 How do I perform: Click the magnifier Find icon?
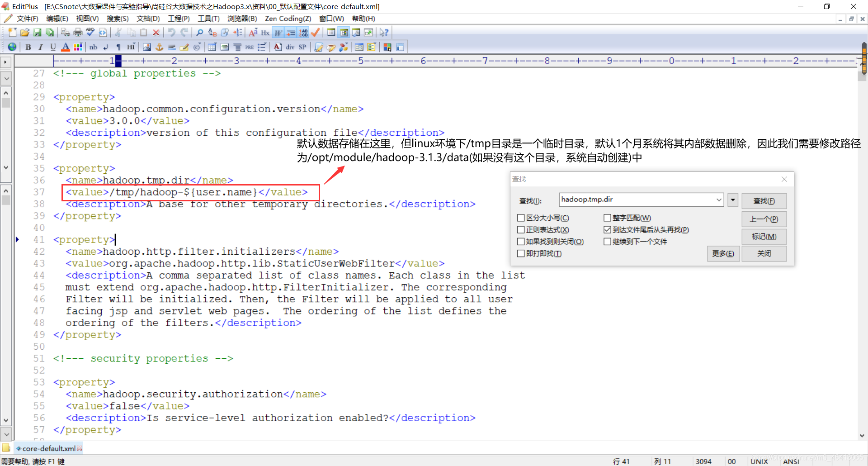[199, 33]
